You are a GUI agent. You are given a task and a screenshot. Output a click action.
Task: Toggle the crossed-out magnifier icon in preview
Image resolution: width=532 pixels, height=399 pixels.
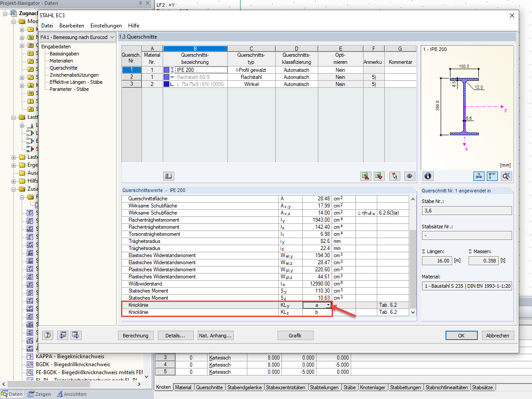[507, 176]
